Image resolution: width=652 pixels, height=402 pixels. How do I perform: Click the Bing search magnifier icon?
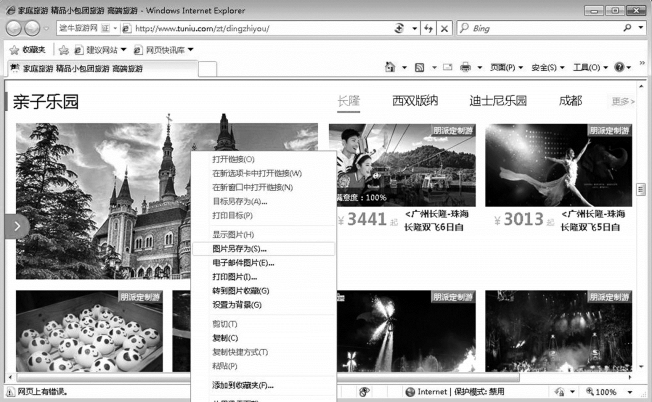coord(627,28)
